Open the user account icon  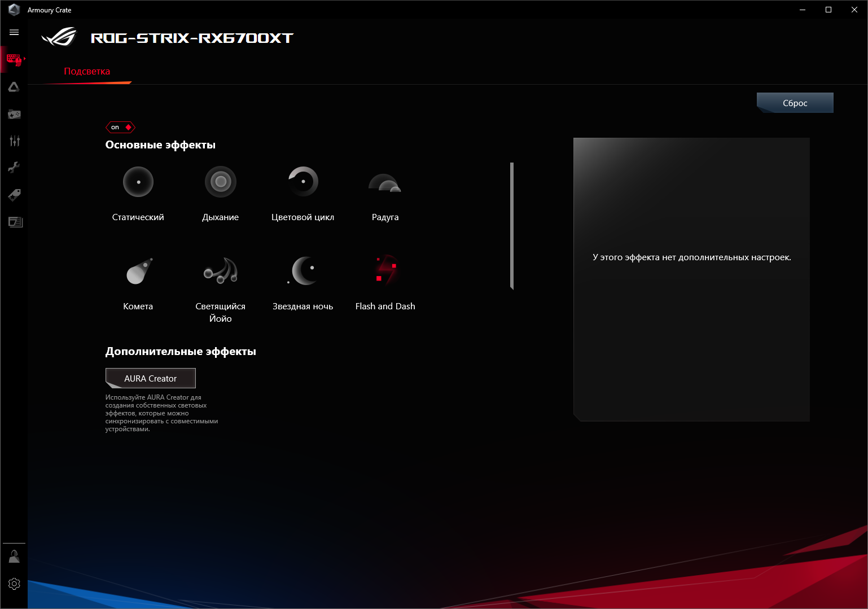14,557
